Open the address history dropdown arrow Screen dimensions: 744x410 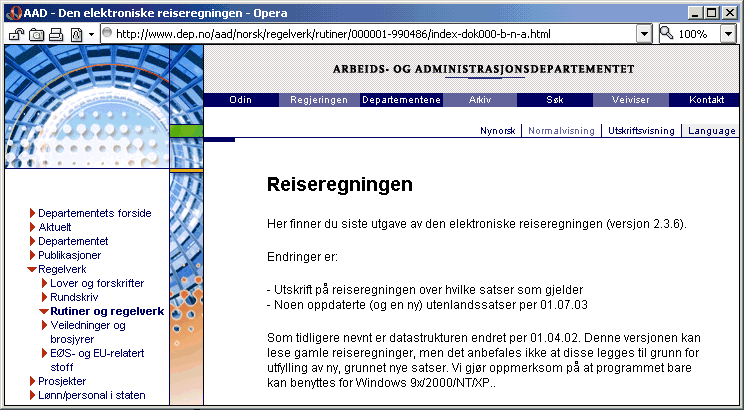click(x=644, y=34)
